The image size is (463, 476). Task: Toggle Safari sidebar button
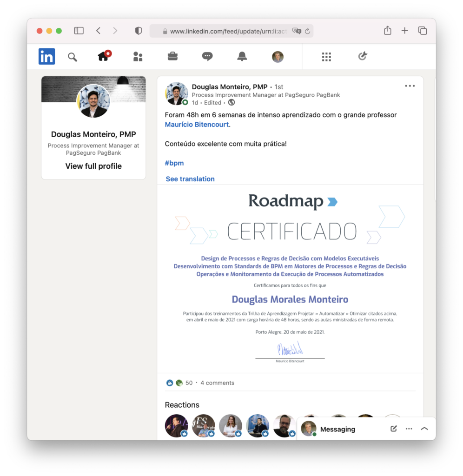tap(79, 31)
